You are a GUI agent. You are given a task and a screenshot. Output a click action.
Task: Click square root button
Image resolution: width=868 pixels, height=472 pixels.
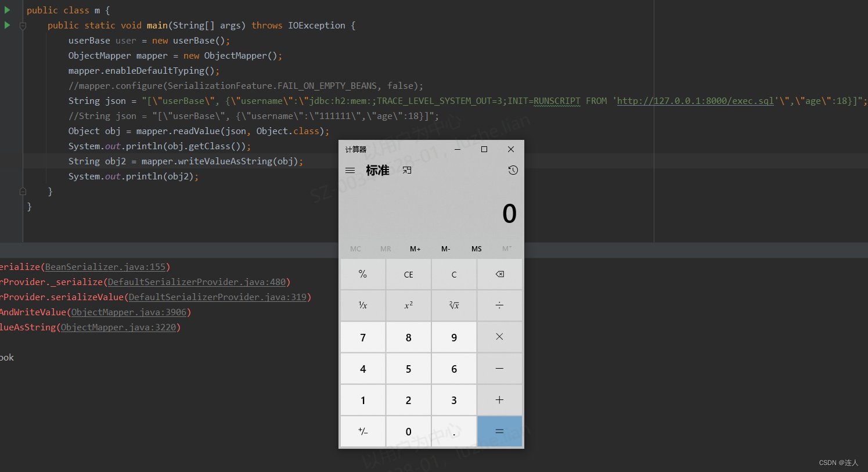coord(454,305)
